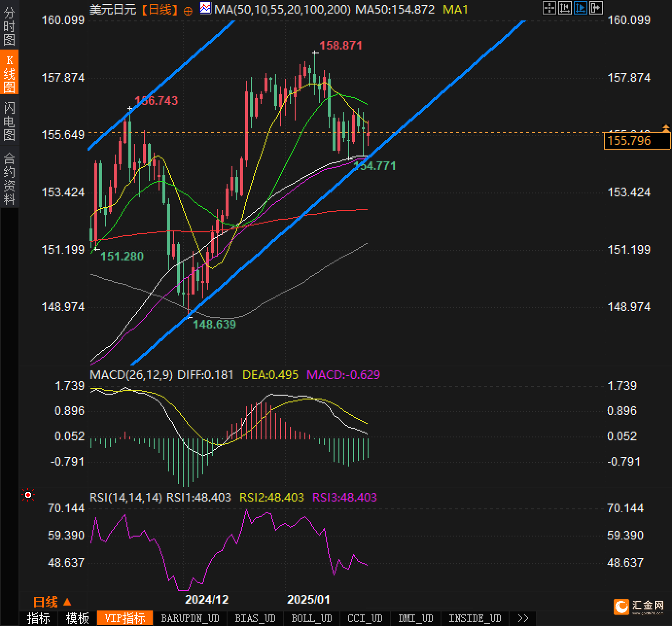Click the 158.871 high price label

tap(341, 46)
